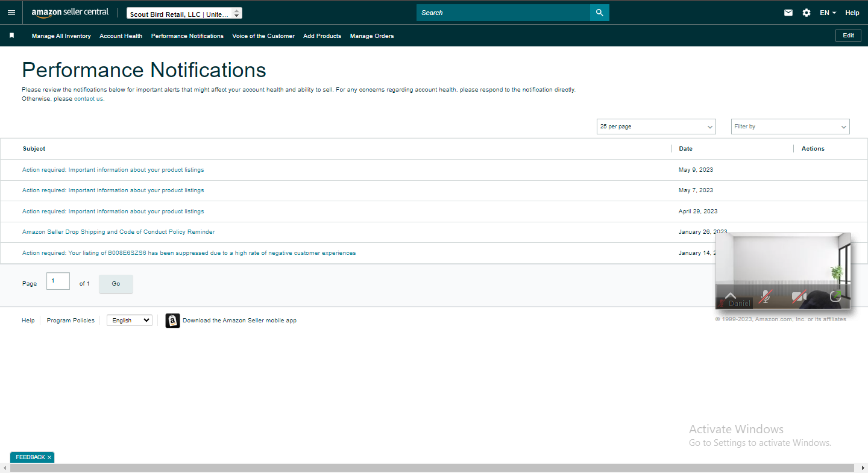
Task: Click the magnifier search button
Action: pos(599,13)
